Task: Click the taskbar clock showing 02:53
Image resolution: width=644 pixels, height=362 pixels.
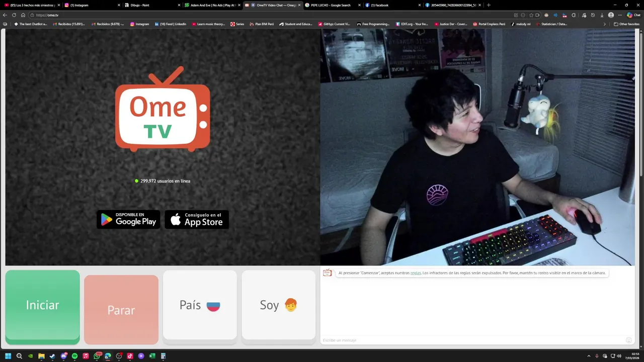Action: click(632, 356)
